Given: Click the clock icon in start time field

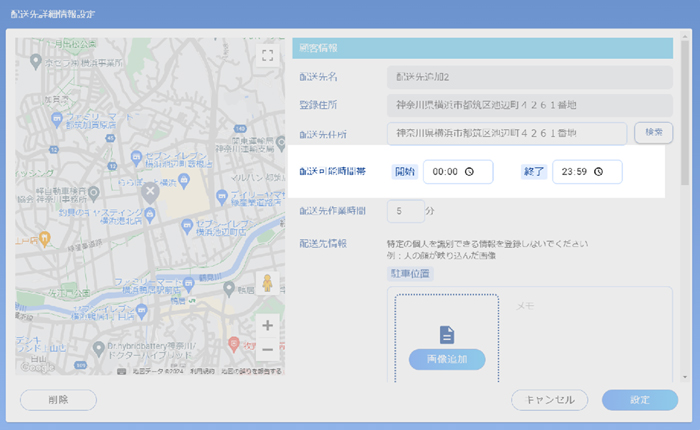Looking at the screenshot, I should (x=469, y=172).
